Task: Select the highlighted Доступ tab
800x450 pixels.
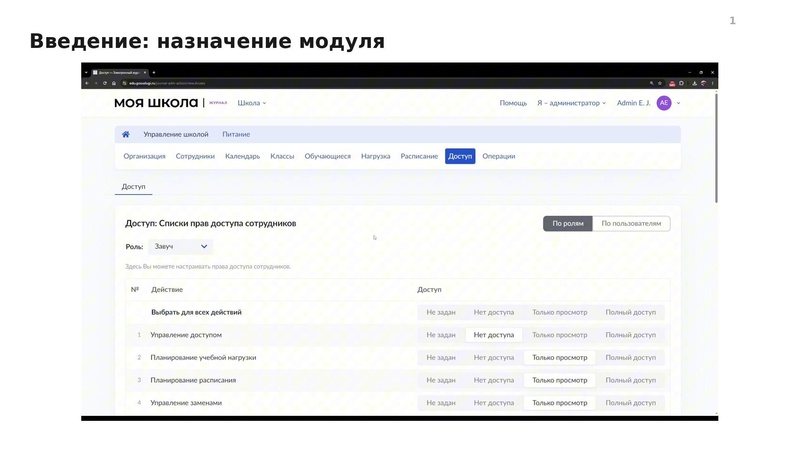Action: [460, 157]
